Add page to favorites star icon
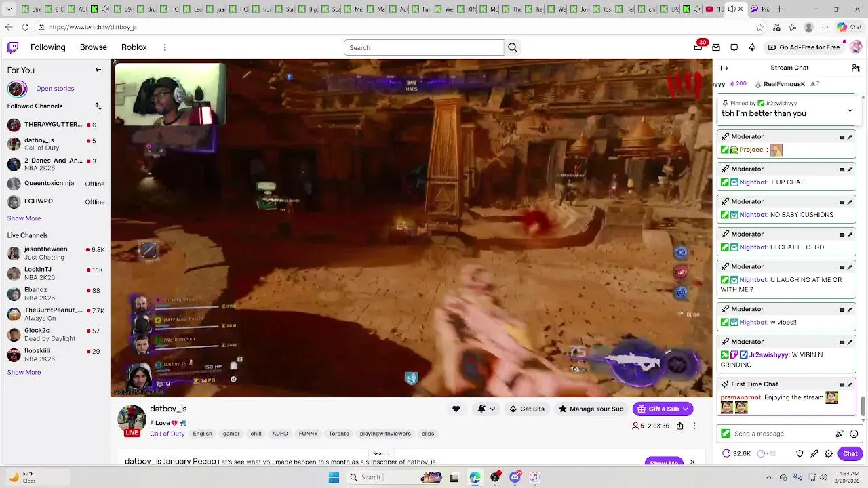This screenshot has width=868, height=488. click(x=760, y=27)
